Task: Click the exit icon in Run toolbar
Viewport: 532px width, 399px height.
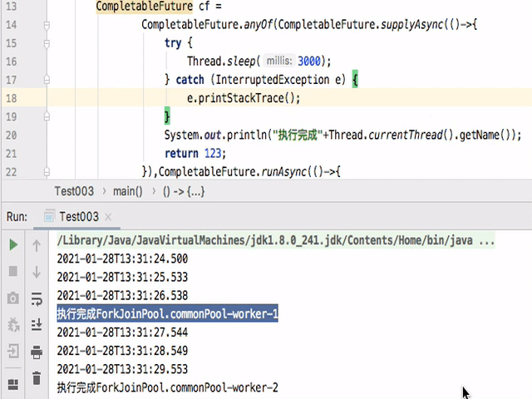Action: pos(13,351)
